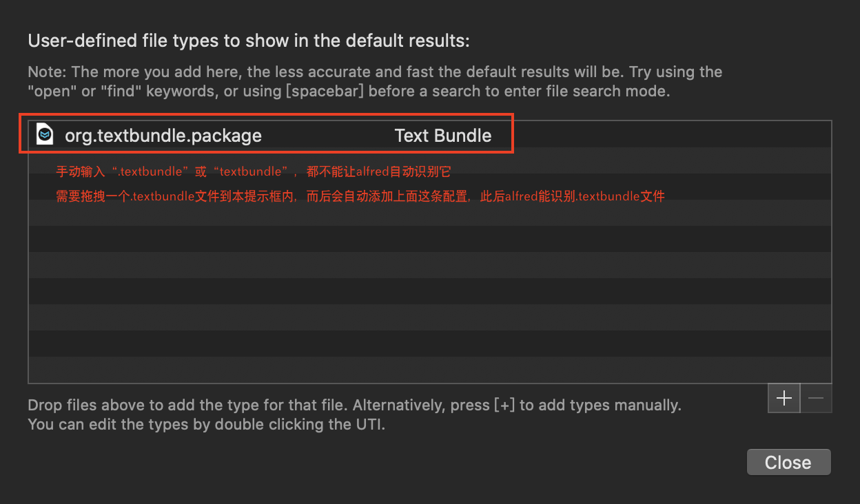The height and width of the screenshot is (504, 860).
Task: Click the bottom-most empty row of the list
Action: (429, 370)
